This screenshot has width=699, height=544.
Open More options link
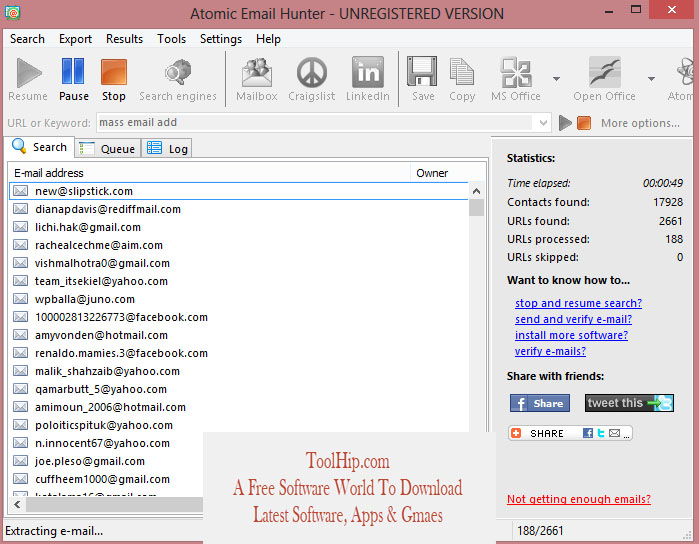[640, 123]
